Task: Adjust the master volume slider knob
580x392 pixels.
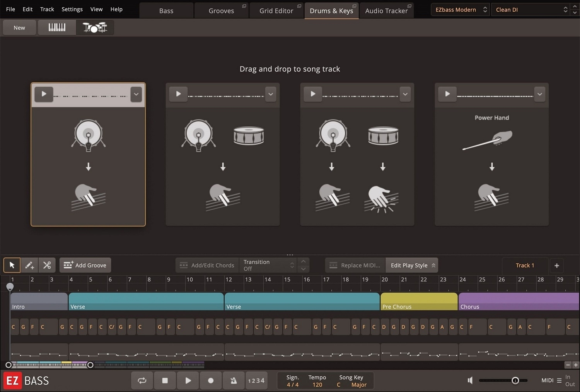Action: (x=515, y=380)
